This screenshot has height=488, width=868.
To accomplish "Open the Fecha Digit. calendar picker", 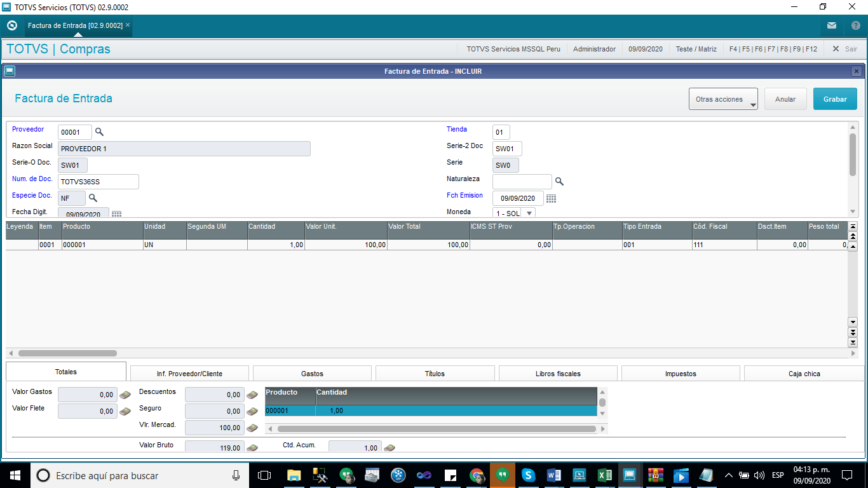I will click(116, 215).
